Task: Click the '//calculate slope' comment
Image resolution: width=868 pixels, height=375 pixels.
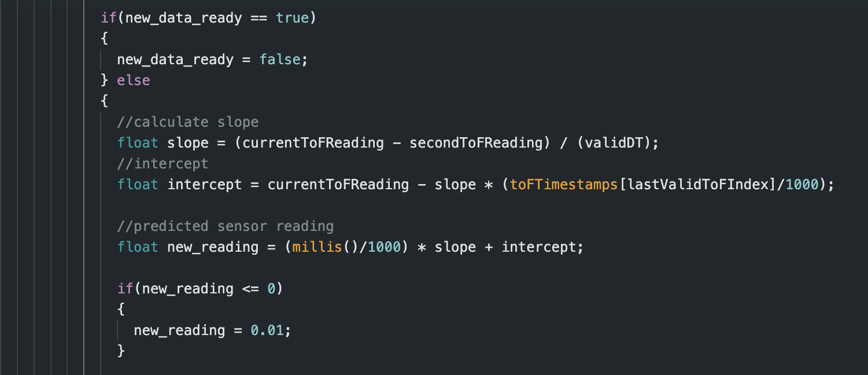Action: (x=187, y=122)
